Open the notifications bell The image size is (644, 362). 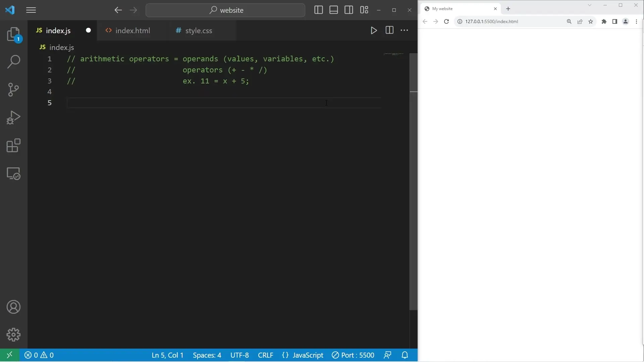(x=405, y=355)
